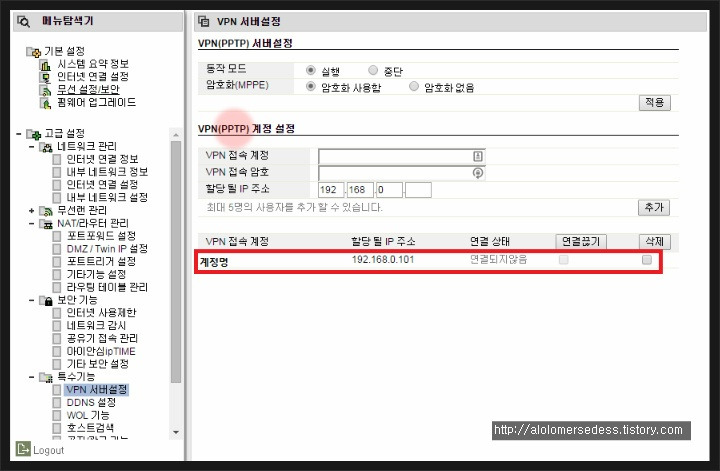720x471 pixels.
Task: Click the NAT/라우터 관리 folder icon
Action: tap(46, 224)
